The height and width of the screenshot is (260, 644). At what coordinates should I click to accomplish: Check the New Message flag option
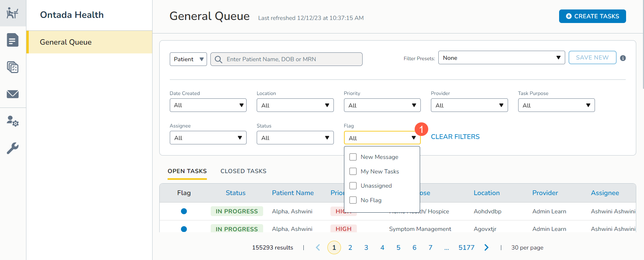(353, 157)
